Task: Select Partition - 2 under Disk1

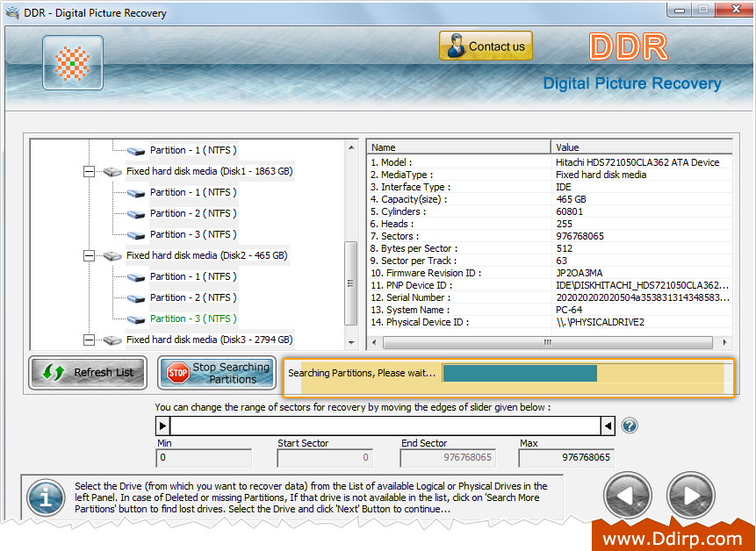Action: [193, 213]
